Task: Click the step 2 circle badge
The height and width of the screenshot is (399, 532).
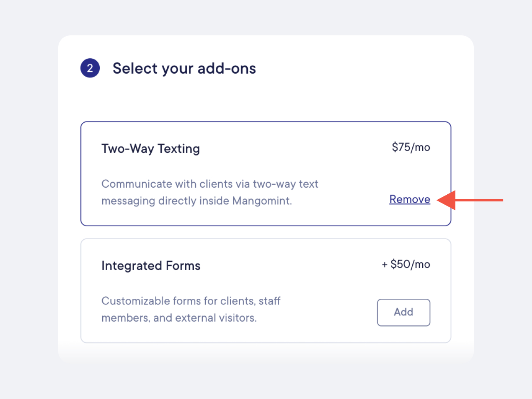Action: pyautogui.click(x=90, y=68)
